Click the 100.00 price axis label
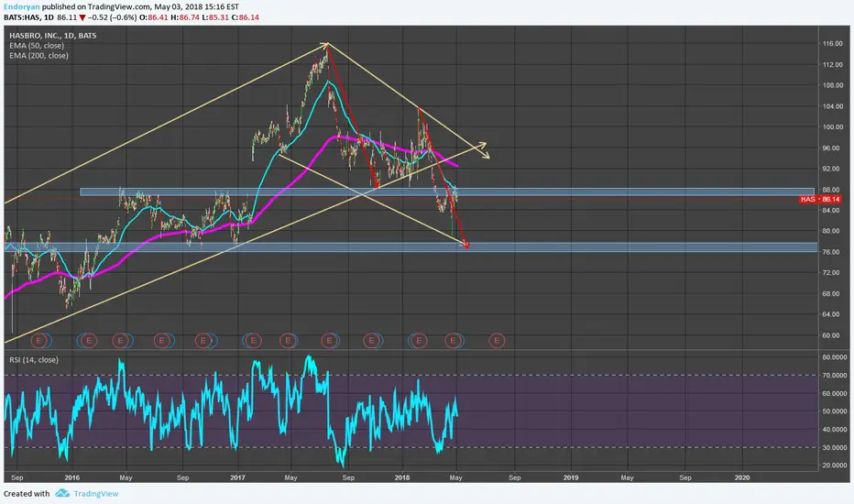 pos(833,127)
